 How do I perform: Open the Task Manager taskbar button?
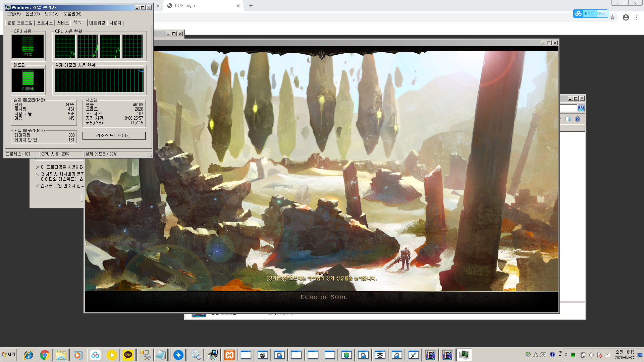point(464,355)
